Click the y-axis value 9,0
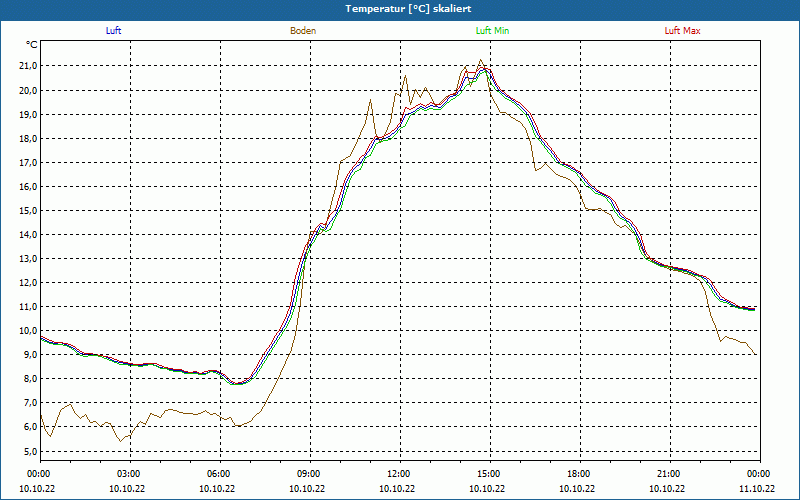The image size is (800, 500). click(30, 355)
